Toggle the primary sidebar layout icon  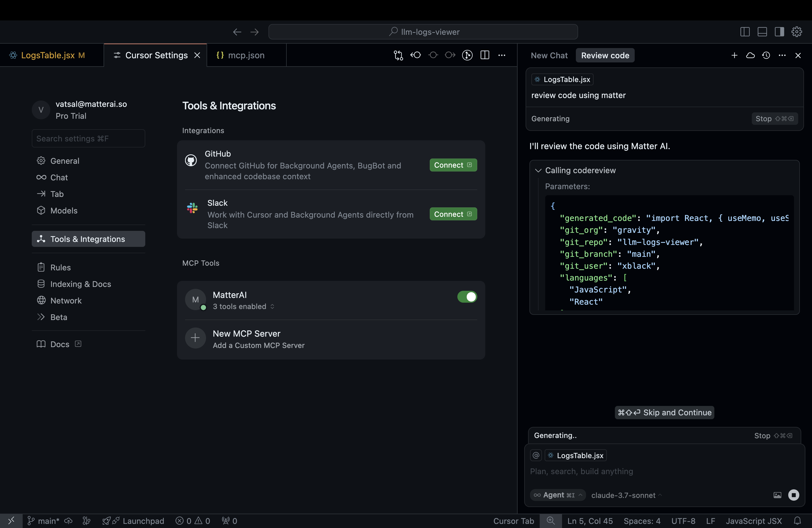click(745, 32)
